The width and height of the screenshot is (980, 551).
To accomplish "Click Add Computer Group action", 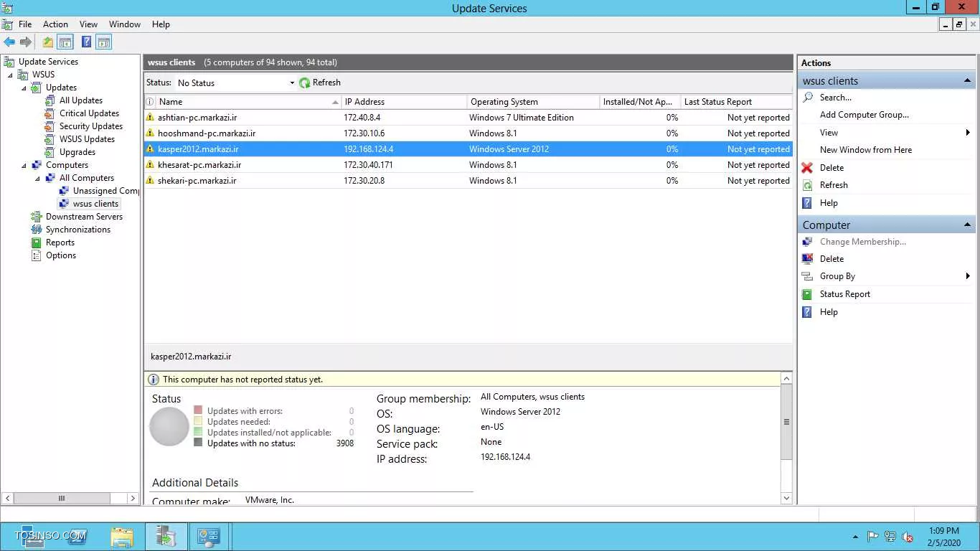I will tap(864, 115).
